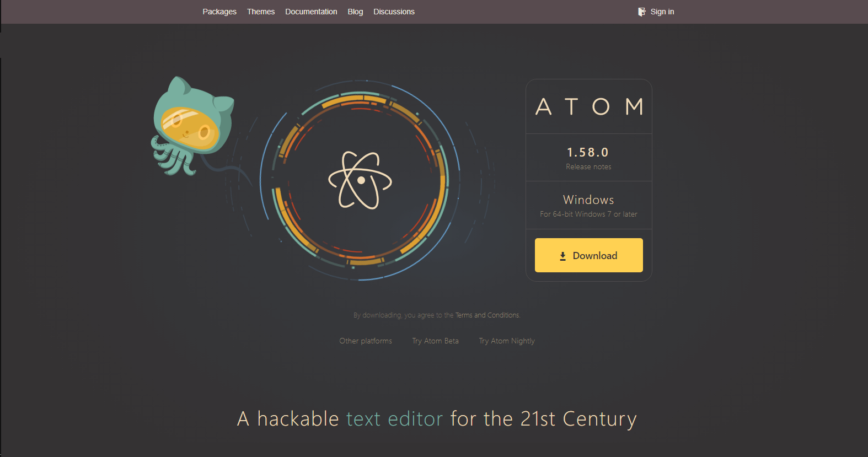Click the download arrow icon in button

click(x=562, y=256)
